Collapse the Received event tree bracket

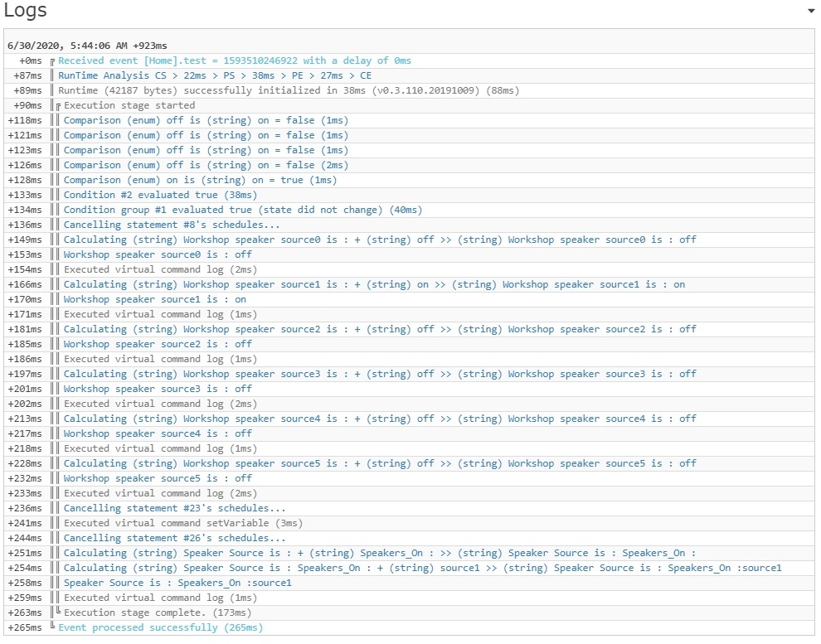(x=52, y=61)
